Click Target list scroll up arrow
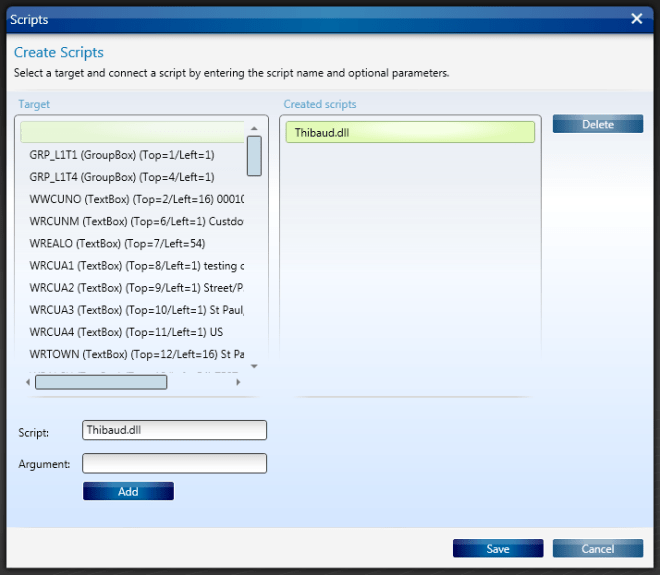The width and height of the screenshot is (660, 575). click(254, 128)
